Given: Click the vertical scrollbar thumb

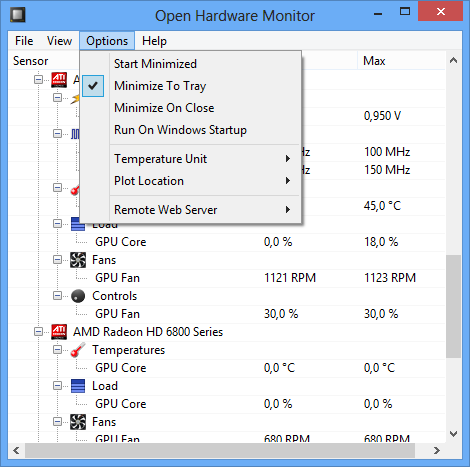Looking at the screenshot, I should [x=453, y=307].
